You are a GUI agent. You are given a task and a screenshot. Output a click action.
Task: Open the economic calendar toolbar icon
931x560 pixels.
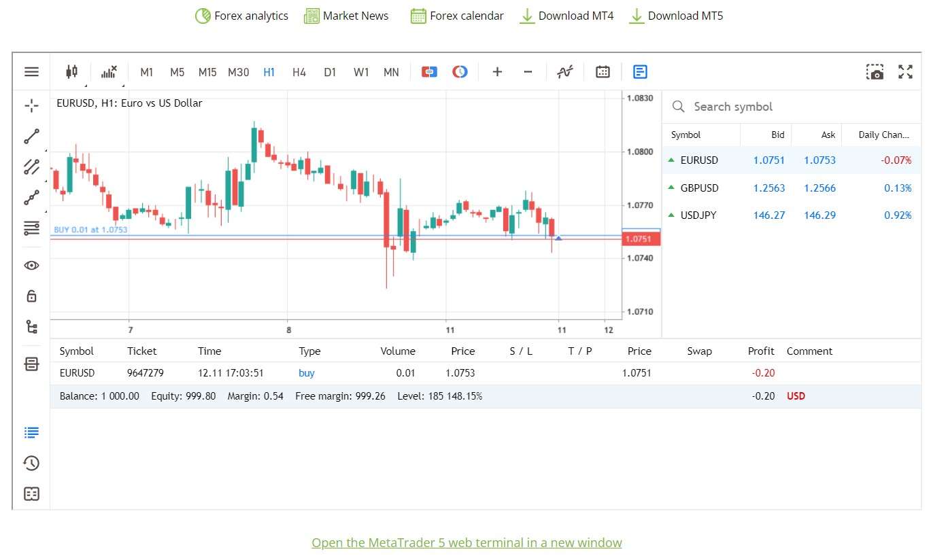(x=603, y=72)
